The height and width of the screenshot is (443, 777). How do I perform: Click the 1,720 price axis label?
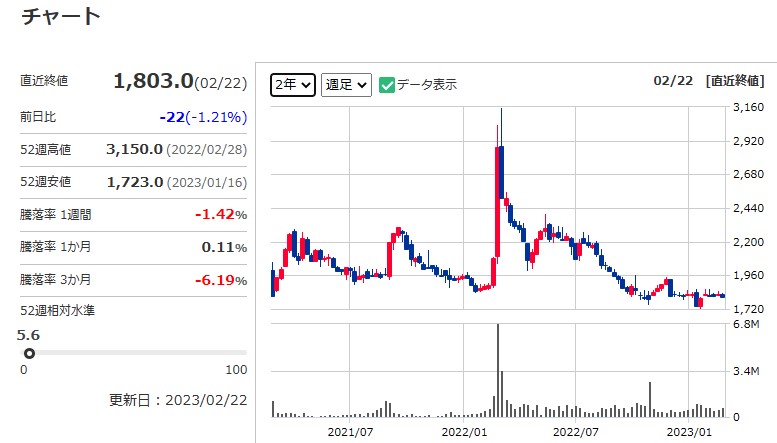pos(748,309)
